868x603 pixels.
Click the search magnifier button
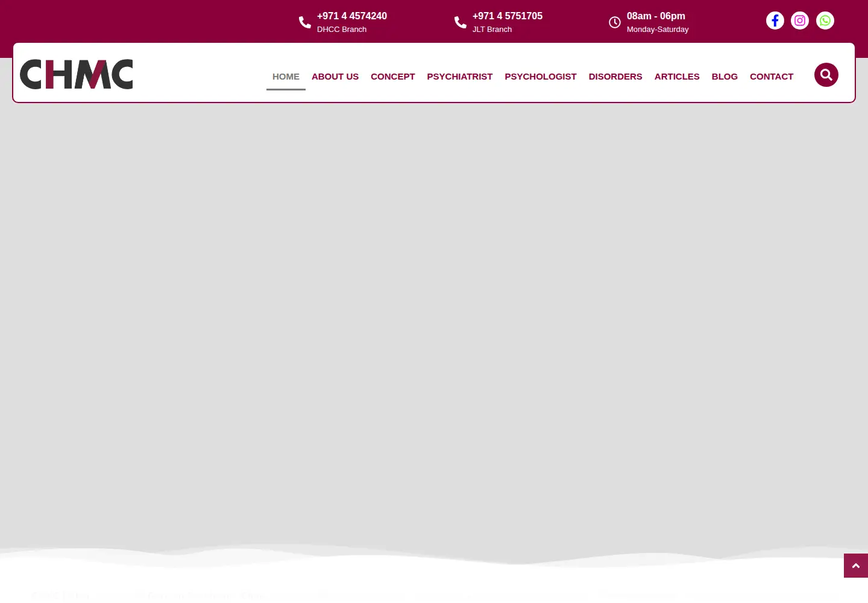click(826, 75)
